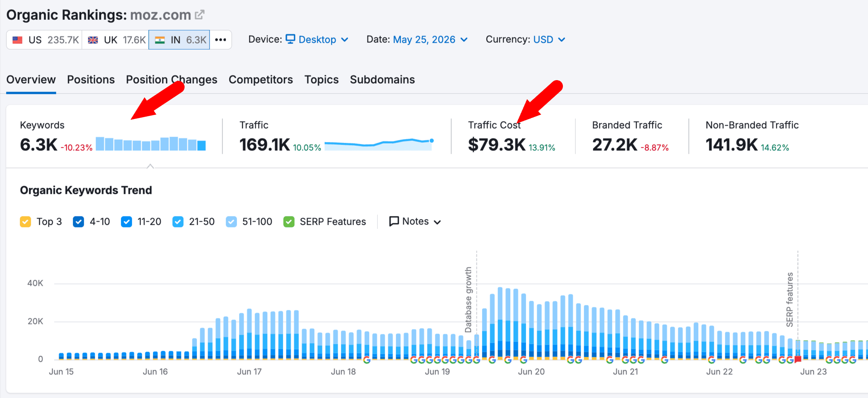
Task: Click the desktop monitor device icon
Action: pos(291,39)
